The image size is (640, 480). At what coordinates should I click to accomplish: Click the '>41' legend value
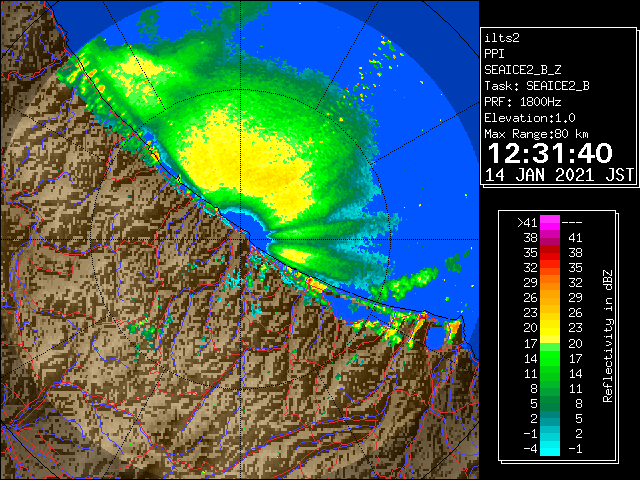point(527,222)
